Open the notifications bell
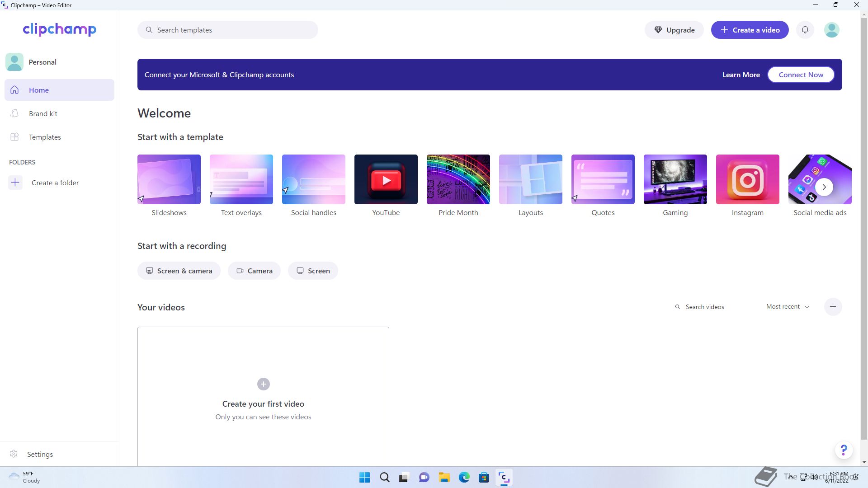The width and height of the screenshot is (868, 488). point(805,30)
